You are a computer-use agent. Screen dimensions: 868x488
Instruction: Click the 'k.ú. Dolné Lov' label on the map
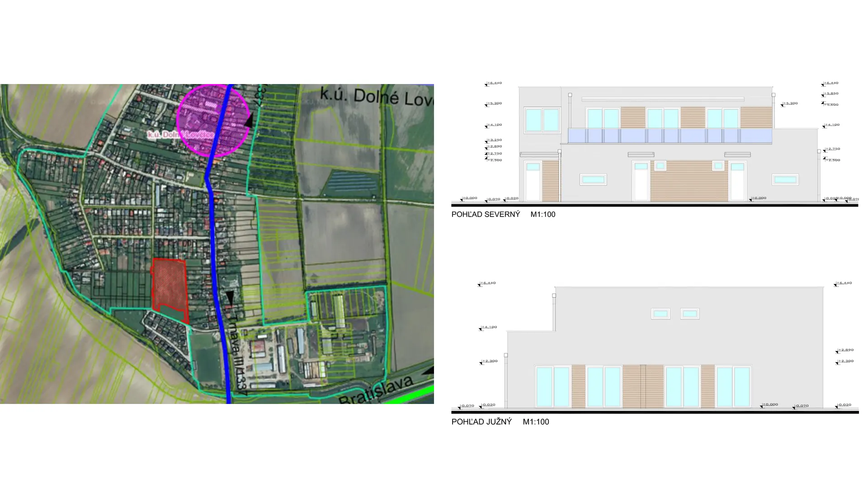(x=377, y=96)
